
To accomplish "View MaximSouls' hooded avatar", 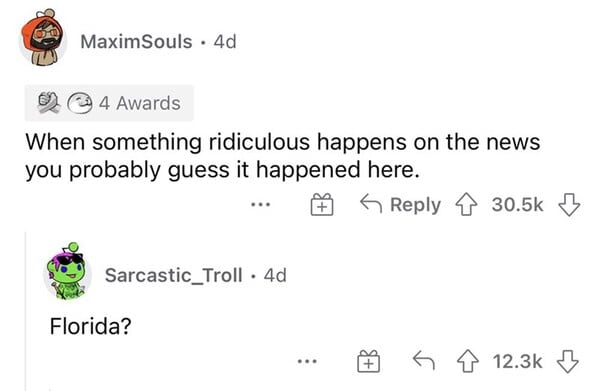I will [43, 37].
